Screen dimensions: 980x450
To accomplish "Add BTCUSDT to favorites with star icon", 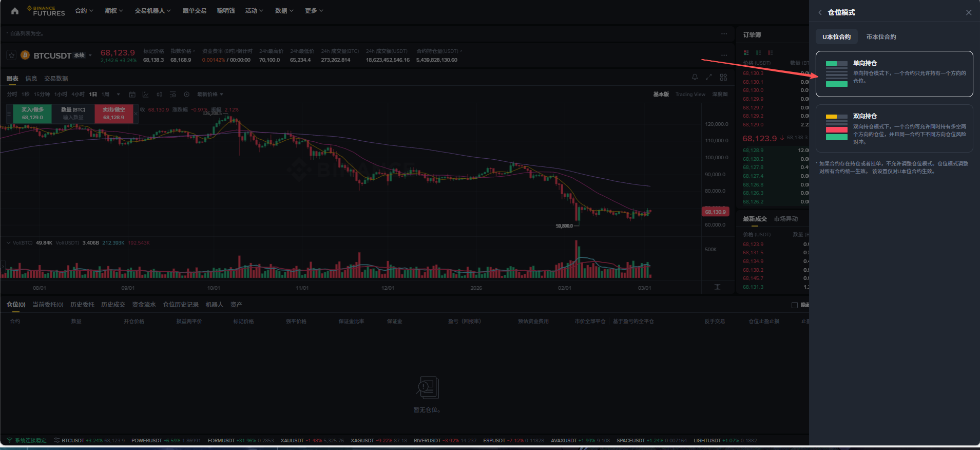I will (12, 55).
